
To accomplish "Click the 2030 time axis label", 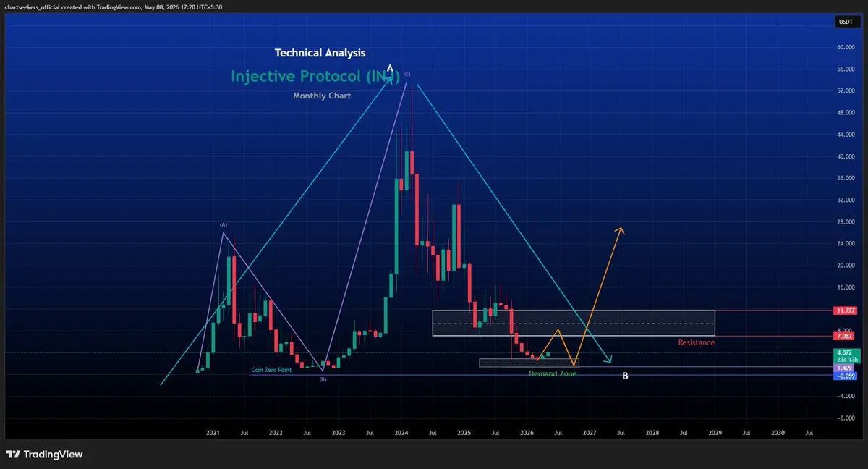I will point(778,432).
